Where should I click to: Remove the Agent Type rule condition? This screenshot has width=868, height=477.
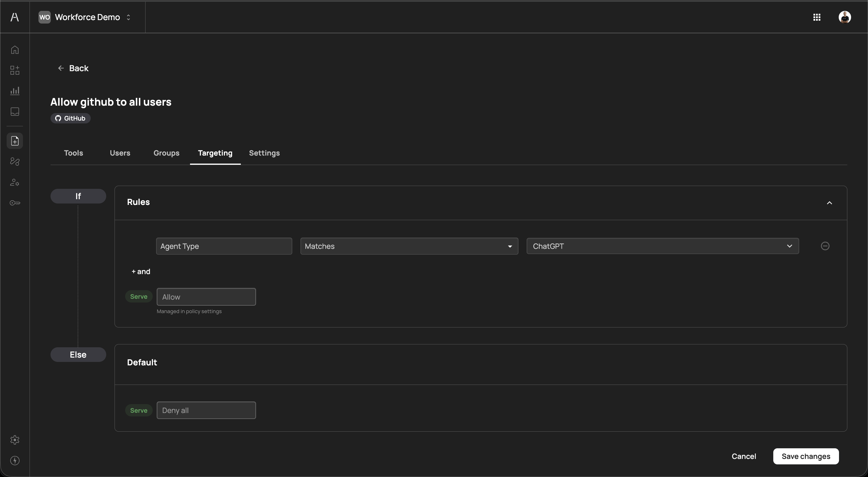point(825,246)
